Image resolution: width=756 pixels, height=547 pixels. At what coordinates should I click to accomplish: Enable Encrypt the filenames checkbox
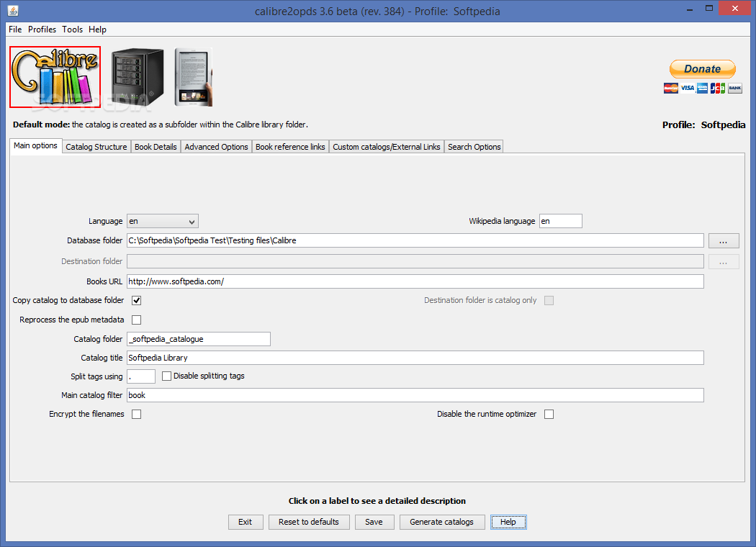coord(137,414)
